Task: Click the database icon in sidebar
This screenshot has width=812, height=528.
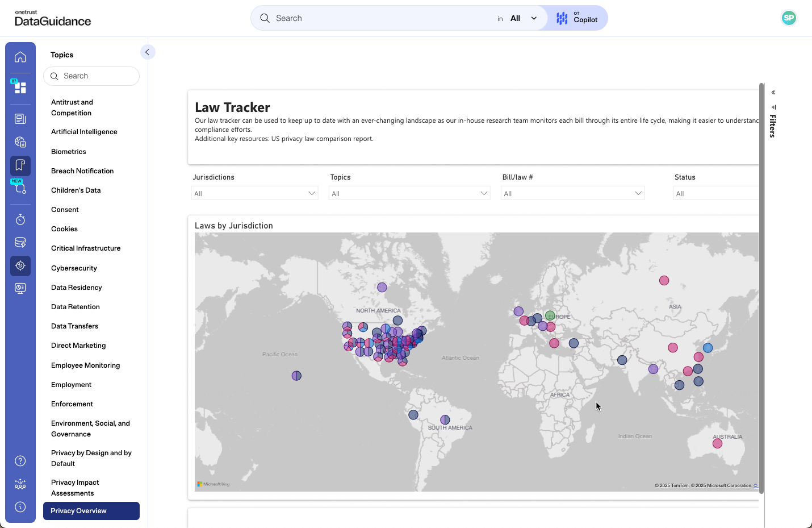Action: [20, 243]
